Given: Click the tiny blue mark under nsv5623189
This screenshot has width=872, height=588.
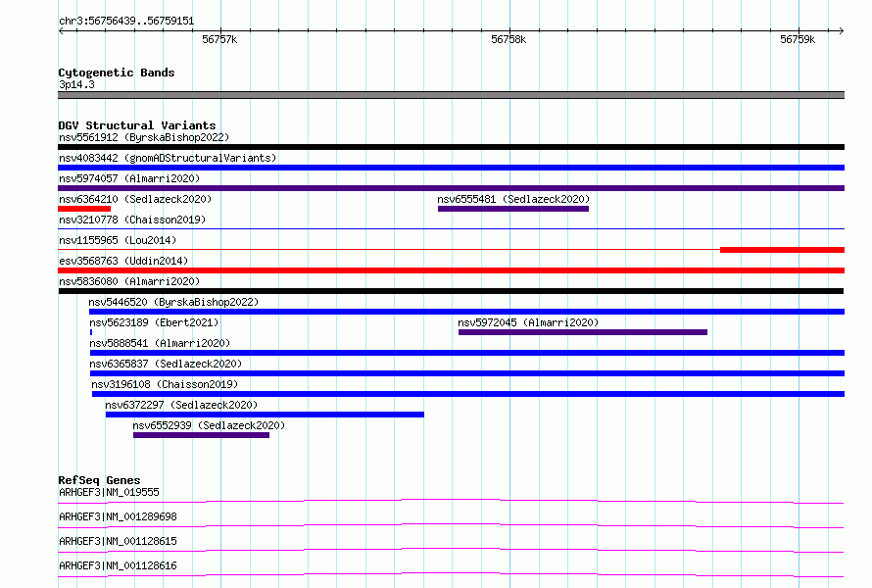Looking at the screenshot, I should tap(91, 332).
